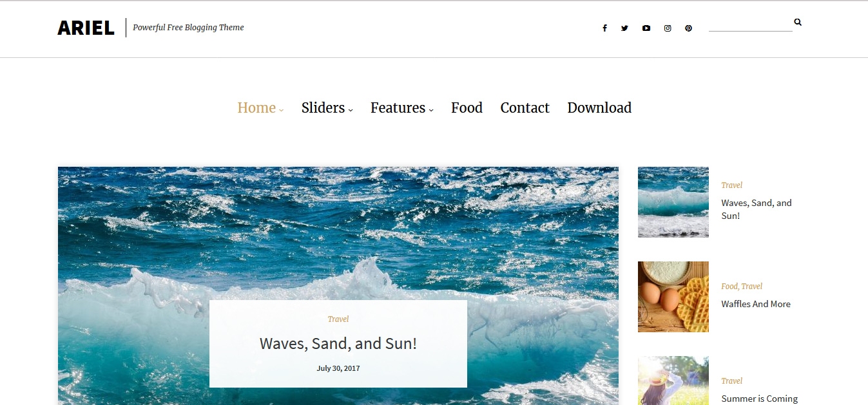This screenshot has height=405, width=868.
Task: Open the Instagram social icon
Action: coord(668,28)
